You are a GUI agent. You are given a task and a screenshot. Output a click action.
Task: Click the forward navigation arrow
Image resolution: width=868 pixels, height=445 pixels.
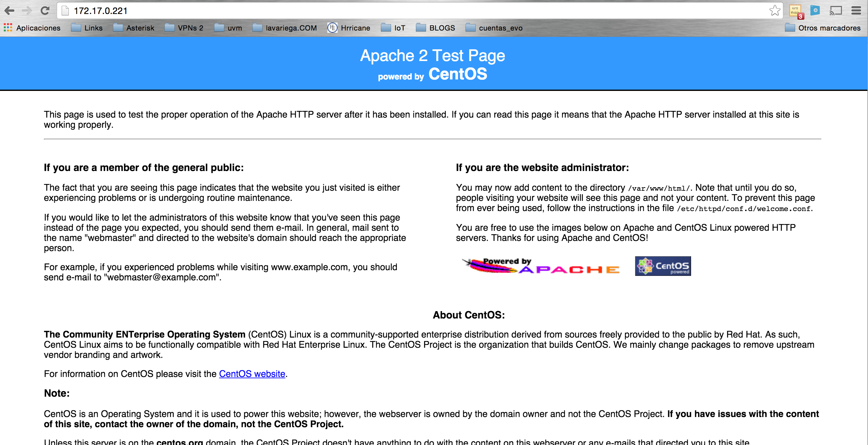(27, 11)
